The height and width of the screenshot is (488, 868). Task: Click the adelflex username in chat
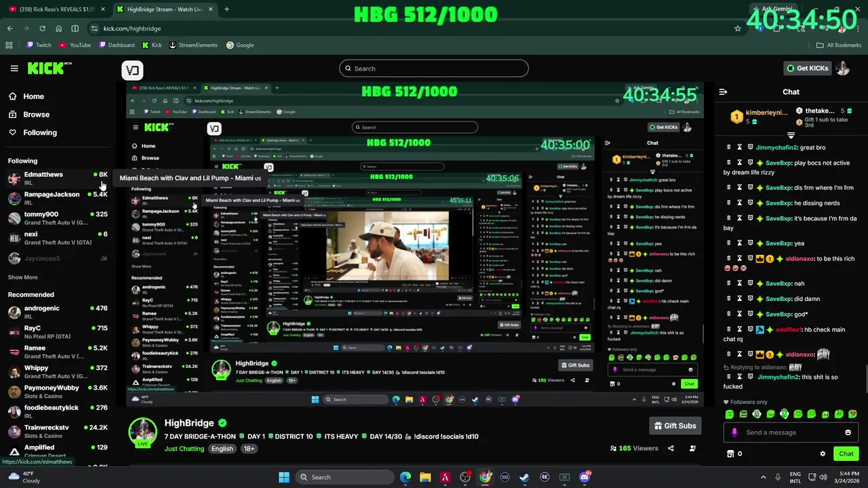(788, 330)
